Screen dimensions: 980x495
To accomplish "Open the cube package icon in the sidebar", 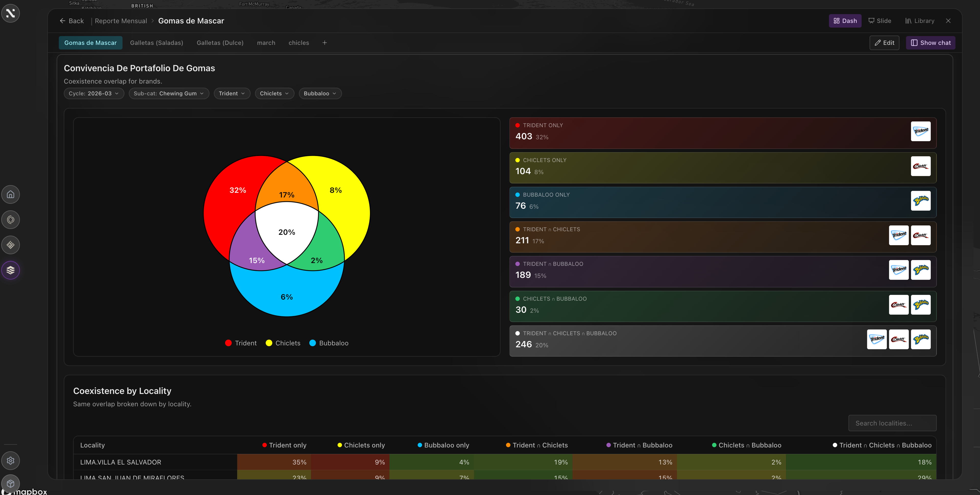I will coord(11,483).
